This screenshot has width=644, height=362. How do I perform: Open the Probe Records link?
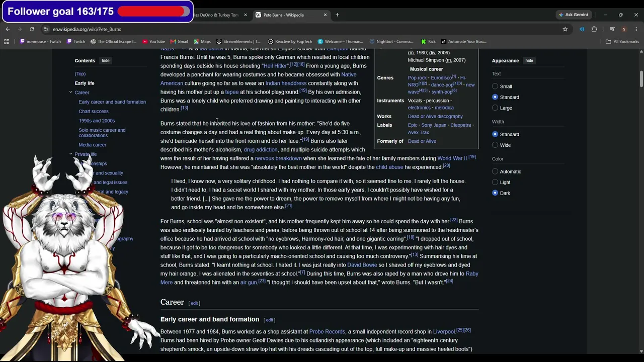(327, 332)
